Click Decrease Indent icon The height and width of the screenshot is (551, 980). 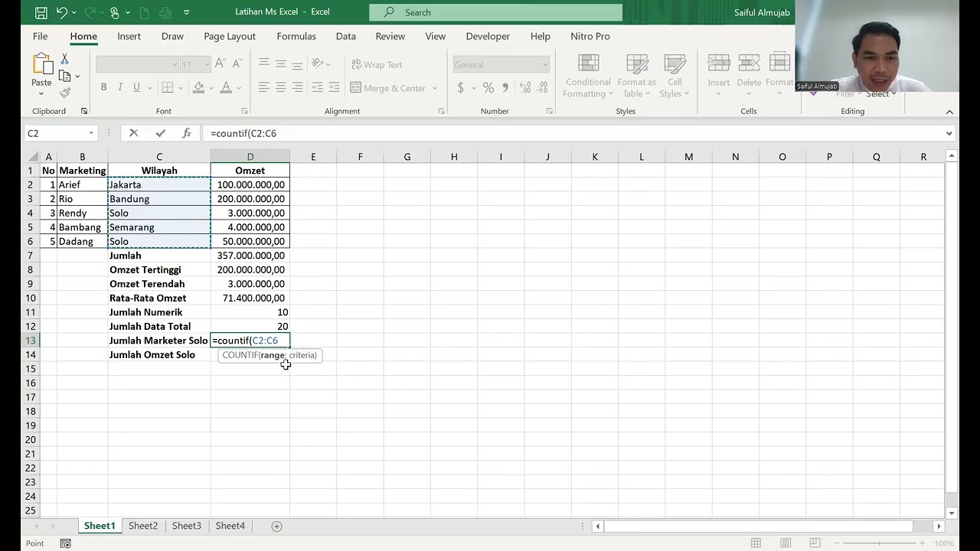click(317, 87)
